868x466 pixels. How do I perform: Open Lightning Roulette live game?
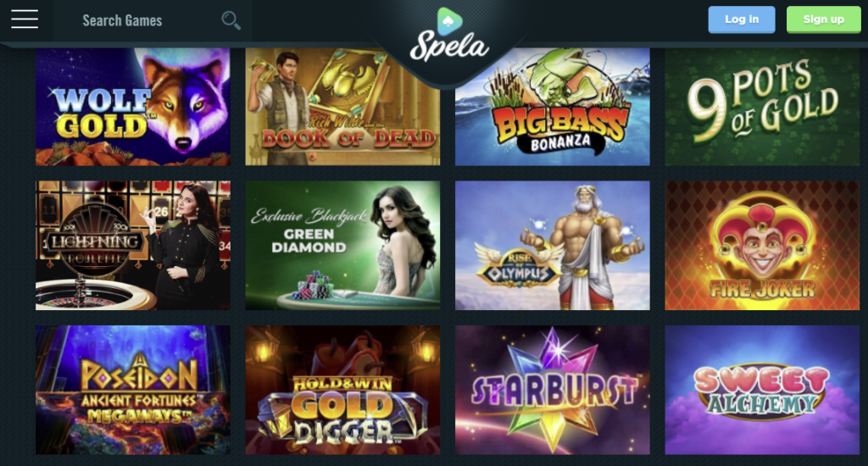(x=133, y=245)
